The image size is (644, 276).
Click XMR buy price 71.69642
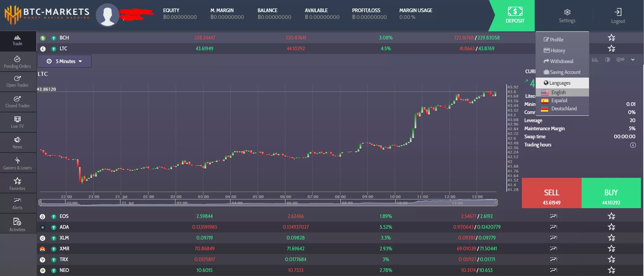tap(296, 248)
